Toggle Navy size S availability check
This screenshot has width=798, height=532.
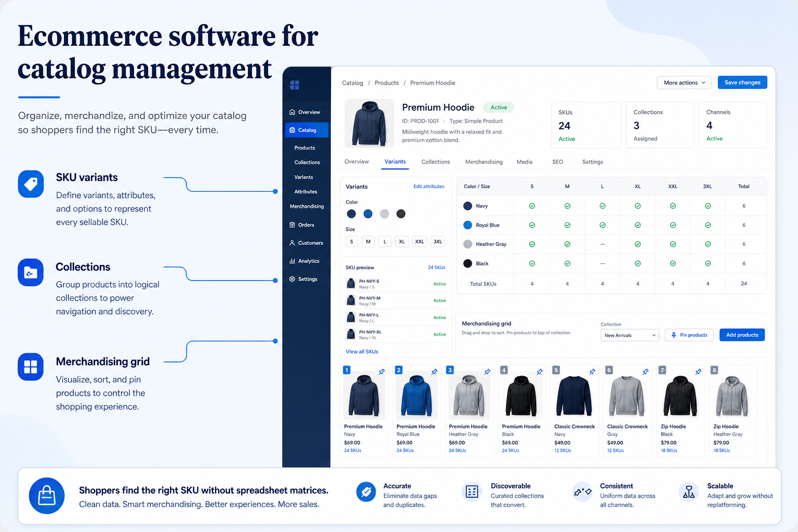point(532,206)
